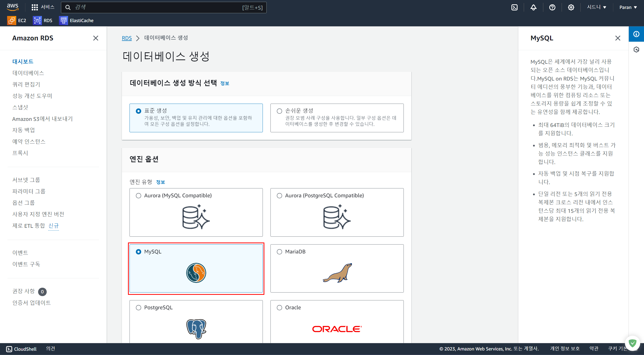Open Amazon S3에서 내보내기 in the sidebar

pyautogui.click(x=42, y=119)
